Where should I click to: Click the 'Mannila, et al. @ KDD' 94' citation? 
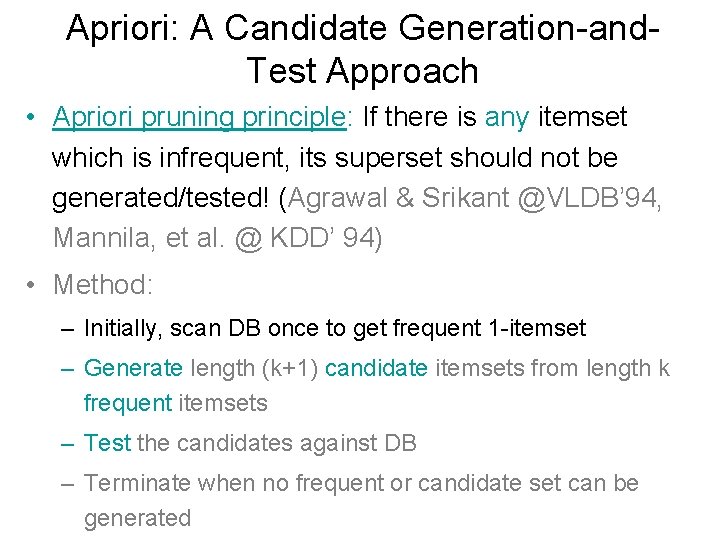[214, 238]
